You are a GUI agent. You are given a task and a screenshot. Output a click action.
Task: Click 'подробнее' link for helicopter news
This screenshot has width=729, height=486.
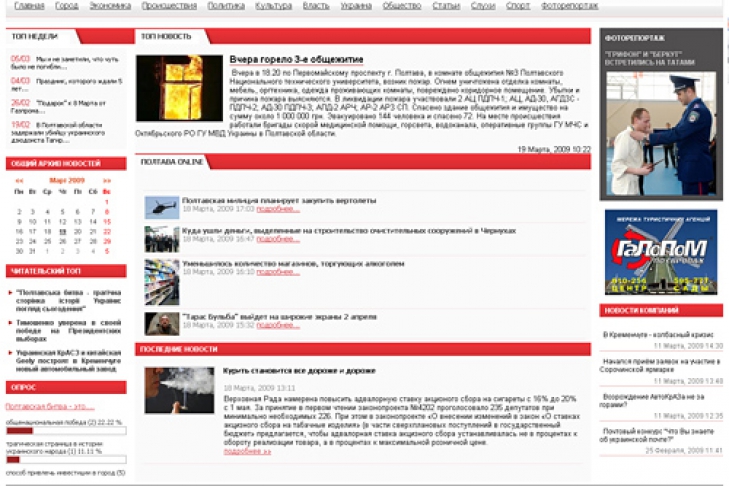(278, 209)
